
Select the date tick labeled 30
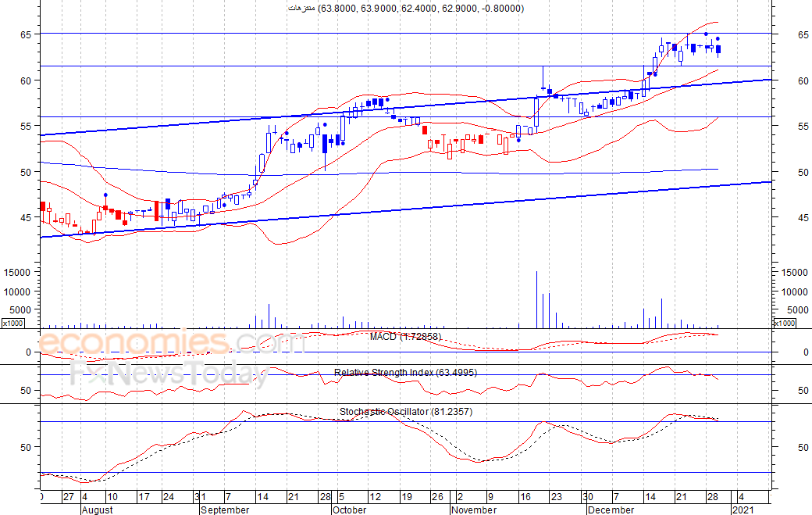[588, 497]
